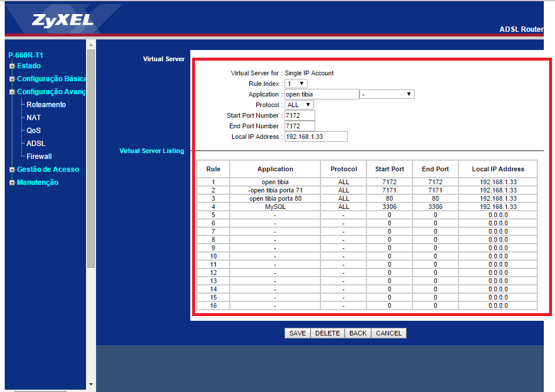The height and width of the screenshot is (392, 555).
Task: Click the End Port column header
Action: (x=435, y=169)
